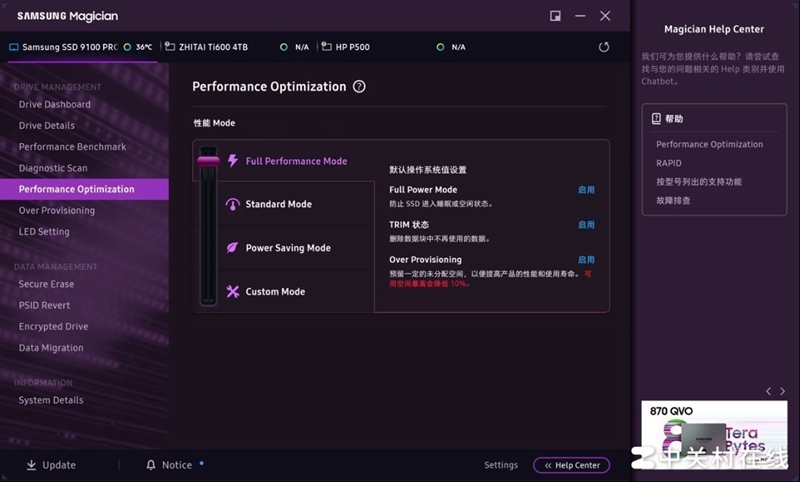Viewport: 800px width, 482px height.
Task: Click the help book icon beside 帮助
Action: [x=656, y=119]
